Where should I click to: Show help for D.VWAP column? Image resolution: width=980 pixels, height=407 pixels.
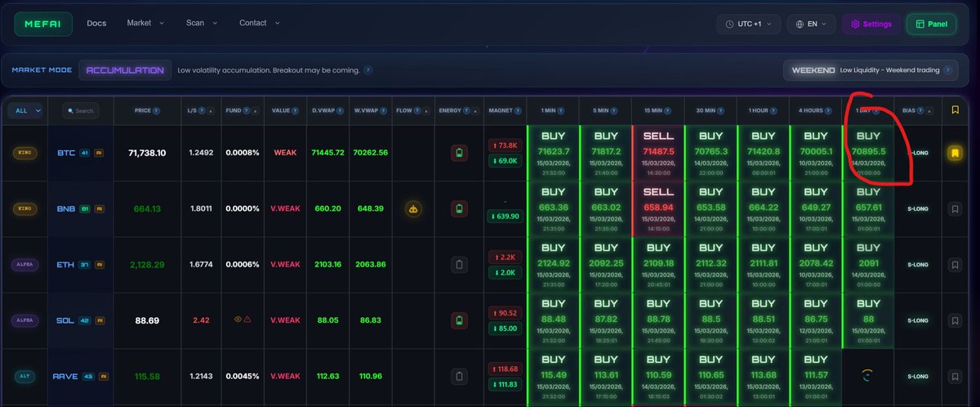pos(338,110)
